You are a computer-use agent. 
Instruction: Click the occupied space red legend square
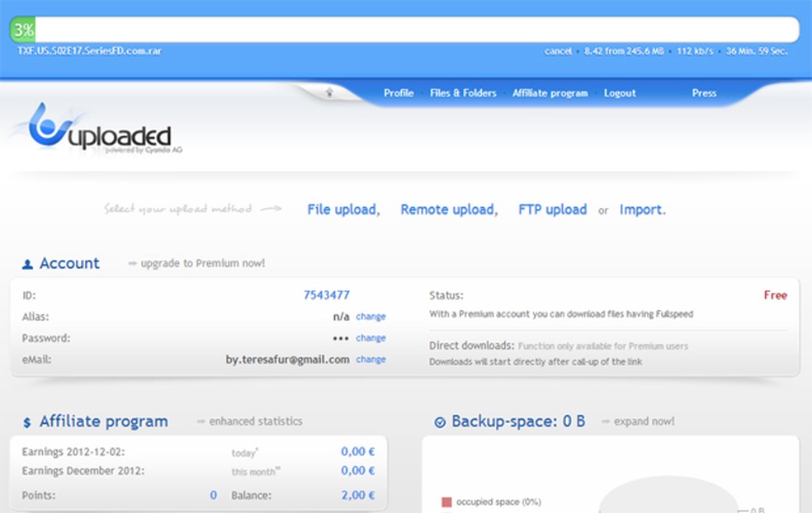[446, 501]
